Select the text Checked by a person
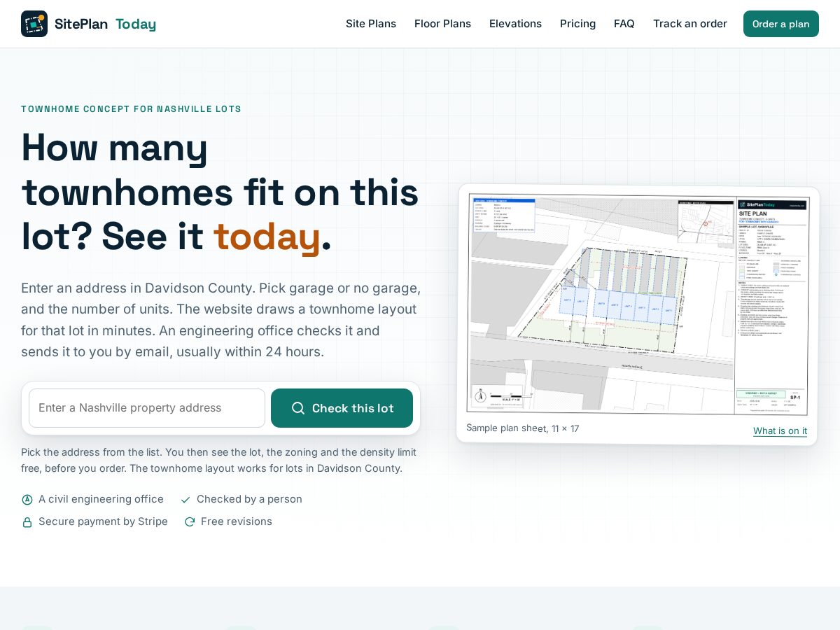 click(249, 499)
